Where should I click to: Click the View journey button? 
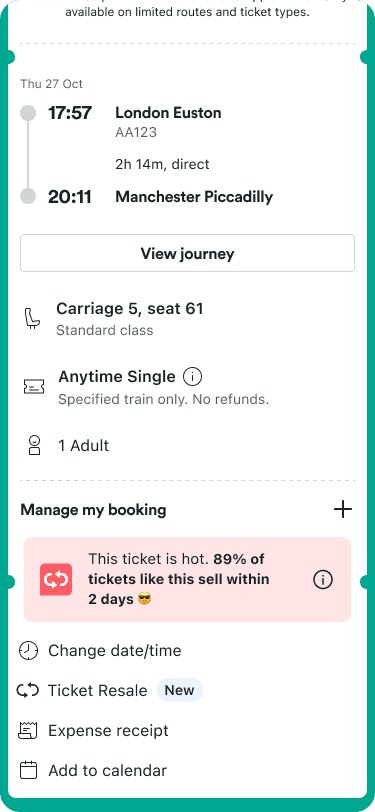(188, 253)
